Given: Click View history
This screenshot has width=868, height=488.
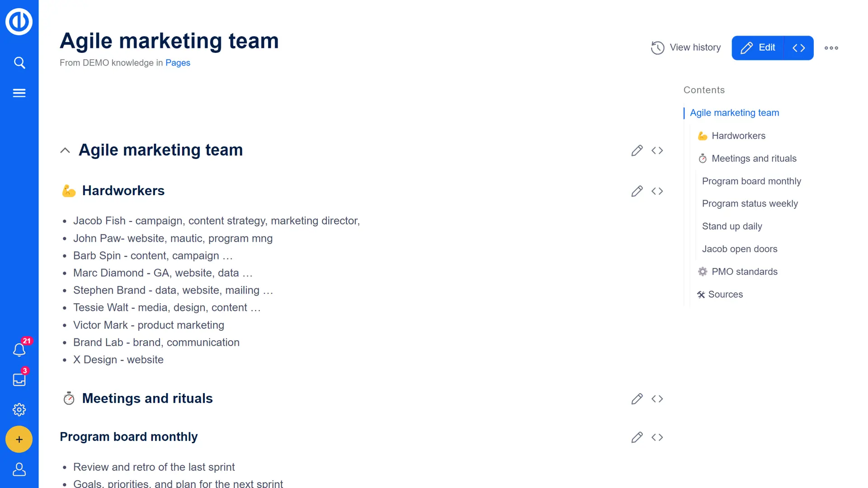Looking at the screenshot, I should pyautogui.click(x=686, y=47).
